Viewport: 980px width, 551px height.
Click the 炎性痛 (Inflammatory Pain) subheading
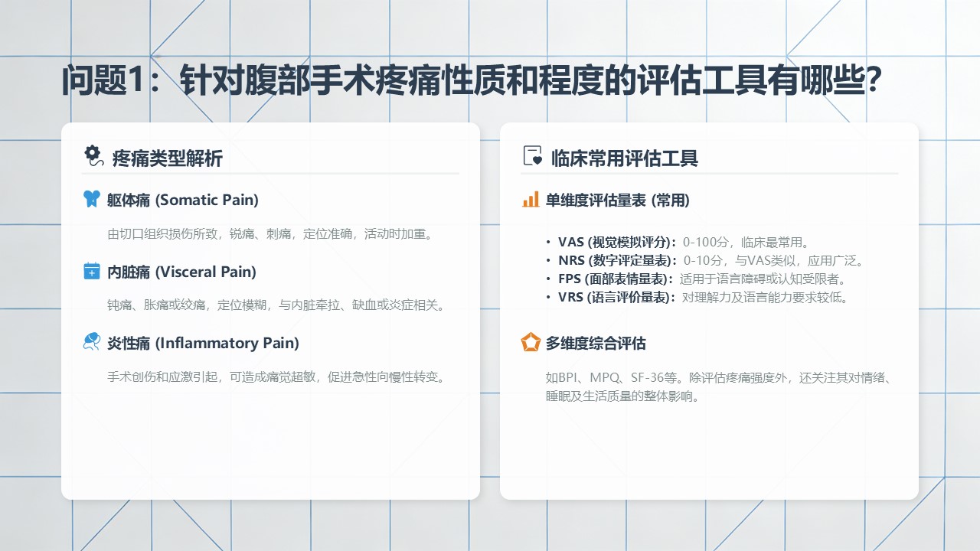point(203,343)
